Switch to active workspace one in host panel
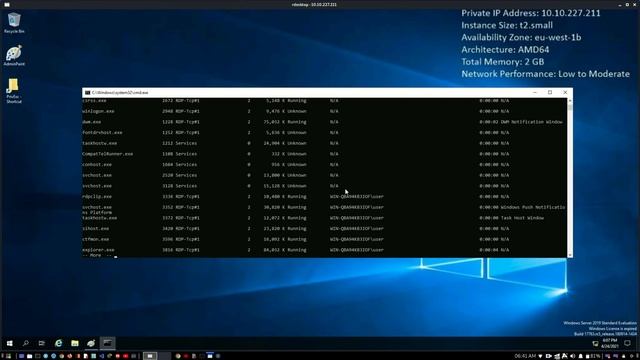 (150, 356)
